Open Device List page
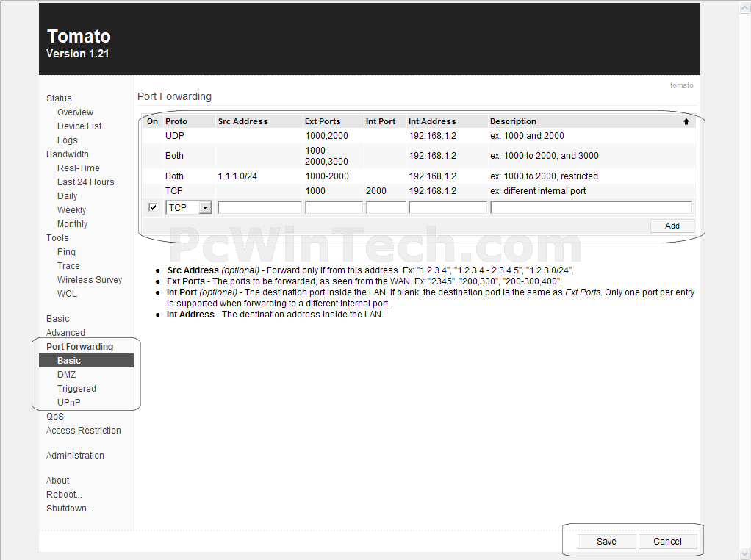The image size is (751, 560). point(79,126)
